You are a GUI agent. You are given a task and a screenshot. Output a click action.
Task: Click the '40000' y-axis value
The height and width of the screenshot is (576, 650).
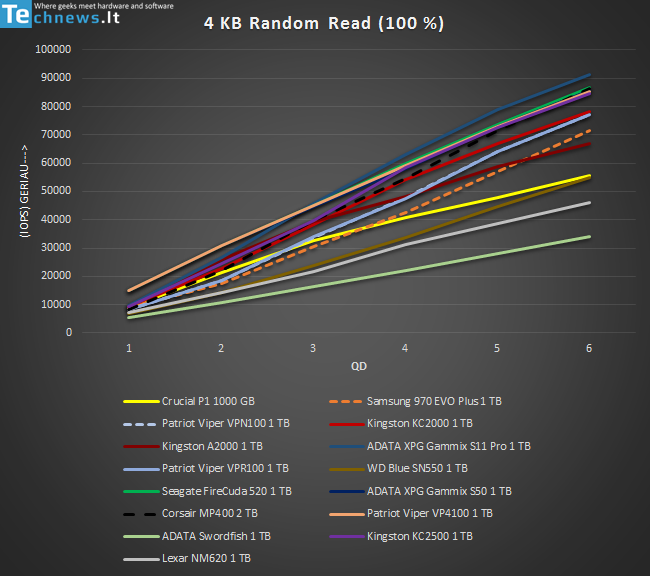pos(56,219)
